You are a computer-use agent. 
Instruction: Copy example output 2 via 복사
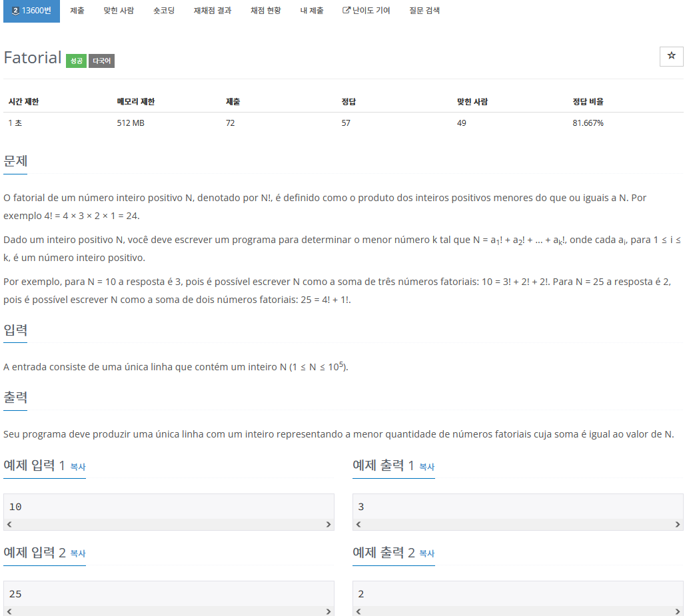[427, 553]
